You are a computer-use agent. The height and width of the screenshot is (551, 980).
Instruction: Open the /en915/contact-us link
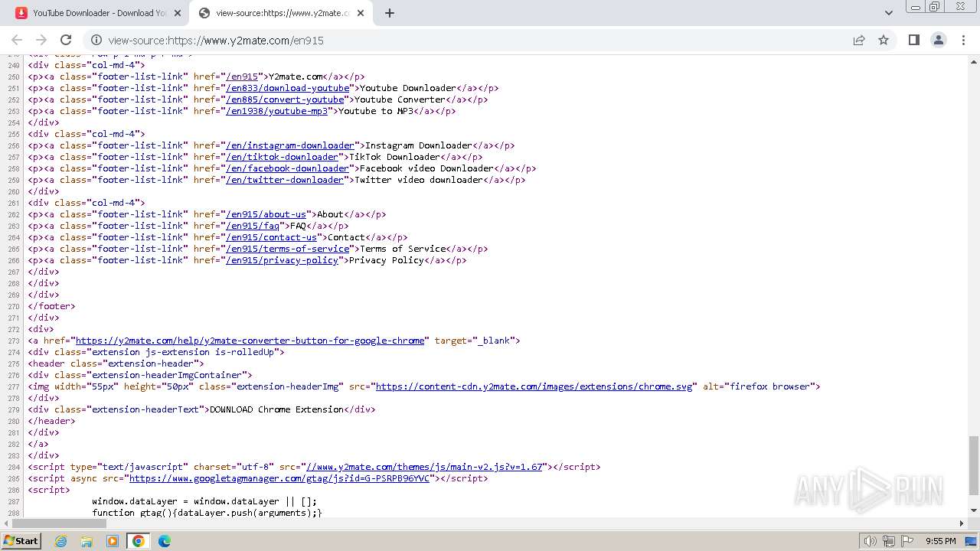271,237
